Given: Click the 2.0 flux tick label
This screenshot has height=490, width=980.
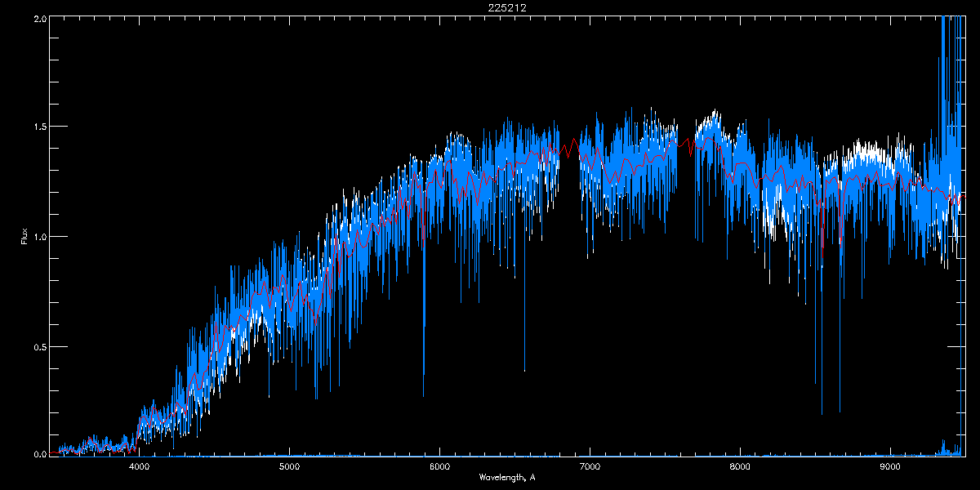Looking at the screenshot, I should (38, 18).
